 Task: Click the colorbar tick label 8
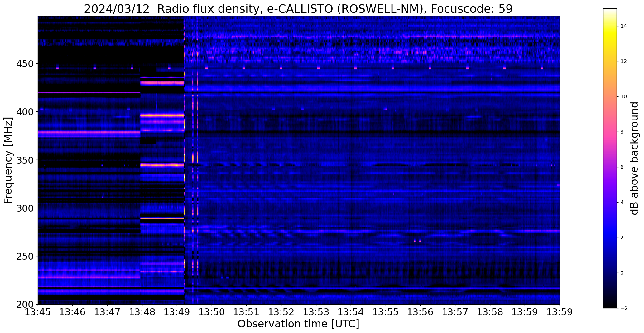click(622, 132)
